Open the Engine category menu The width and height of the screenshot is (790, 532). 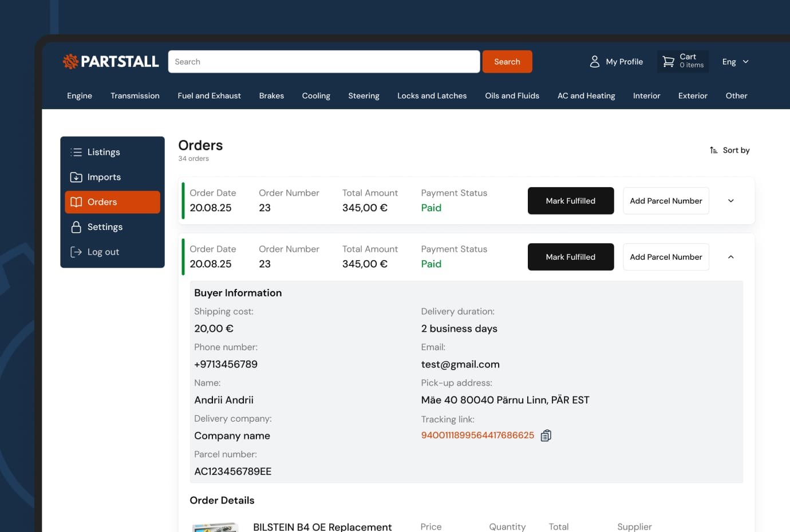[x=80, y=96]
